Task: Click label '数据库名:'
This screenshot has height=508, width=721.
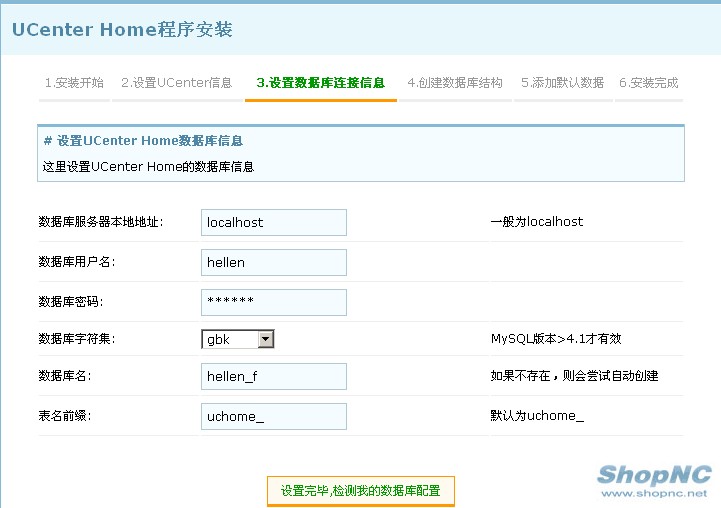Action: click(x=65, y=376)
